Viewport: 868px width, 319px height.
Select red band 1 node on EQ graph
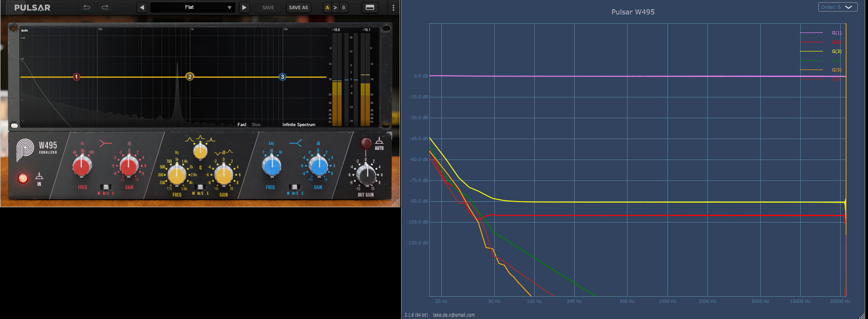click(x=77, y=77)
